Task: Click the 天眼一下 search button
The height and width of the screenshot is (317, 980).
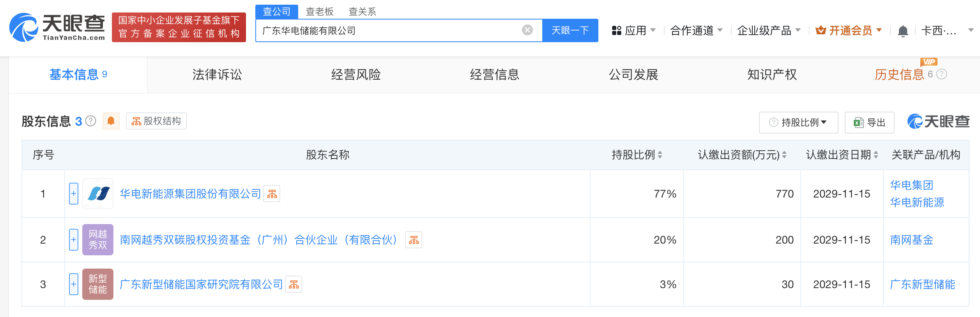Action: [x=570, y=30]
